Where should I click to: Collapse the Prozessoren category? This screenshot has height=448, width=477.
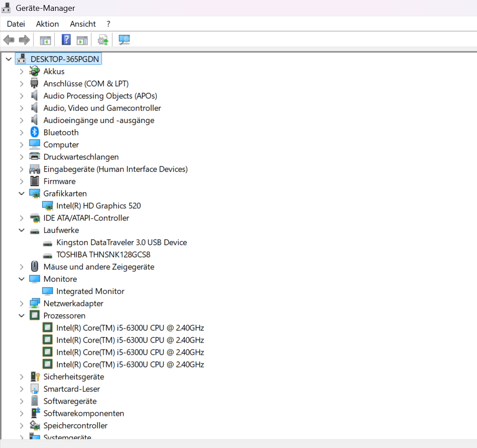21,316
